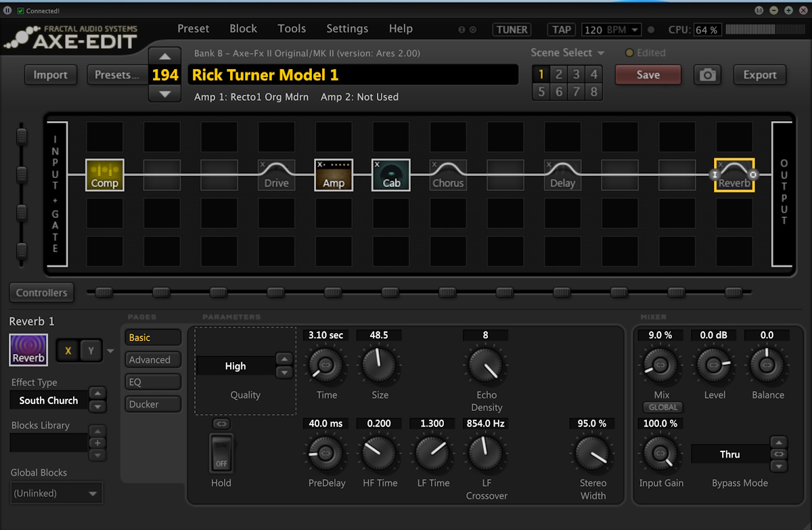Image resolution: width=812 pixels, height=530 pixels.
Task: Save the current preset
Action: click(x=648, y=75)
